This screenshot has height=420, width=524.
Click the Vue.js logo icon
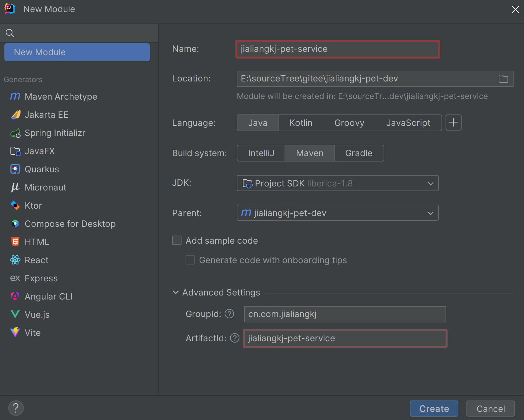[15, 314]
